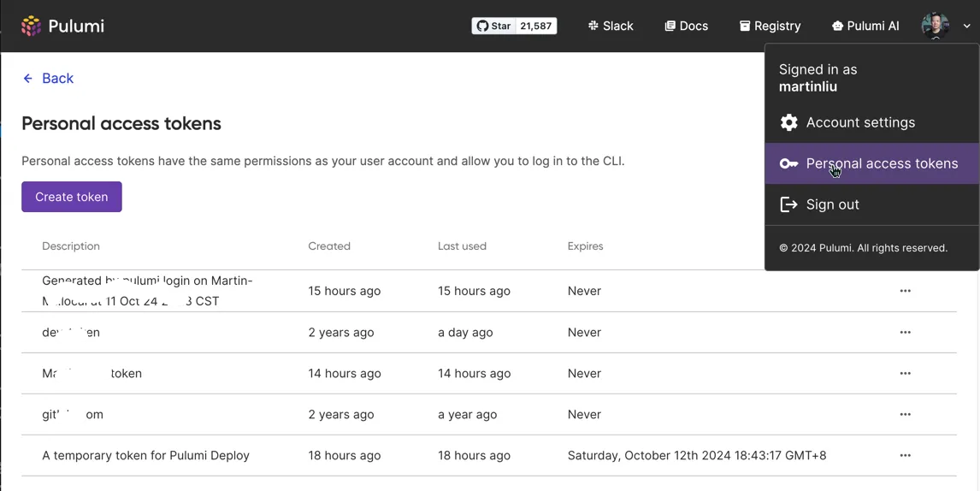Select the temporary Pulumi Deploy token description
The width and height of the screenshot is (980, 491).
point(145,455)
